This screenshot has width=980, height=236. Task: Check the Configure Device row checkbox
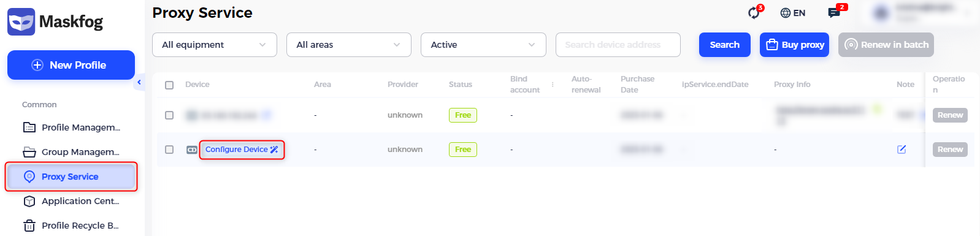pos(169,150)
